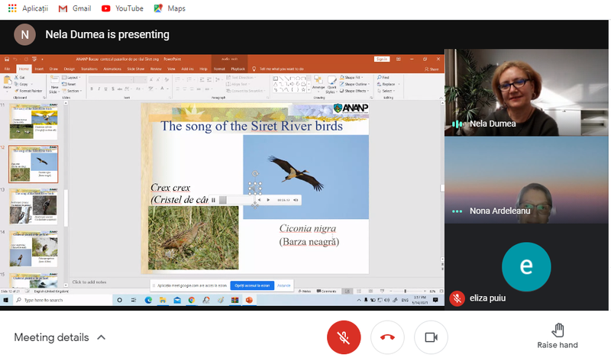This screenshot has height=364, width=611.
Task: Click Nona Ardeleanu's options dots icon
Action: (x=457, y=211)
